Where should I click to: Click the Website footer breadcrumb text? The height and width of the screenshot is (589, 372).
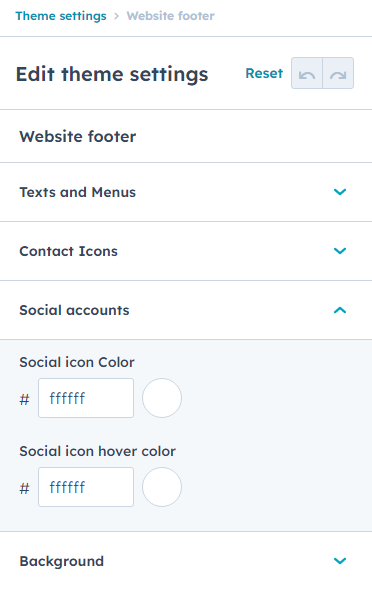pos(171,16)
